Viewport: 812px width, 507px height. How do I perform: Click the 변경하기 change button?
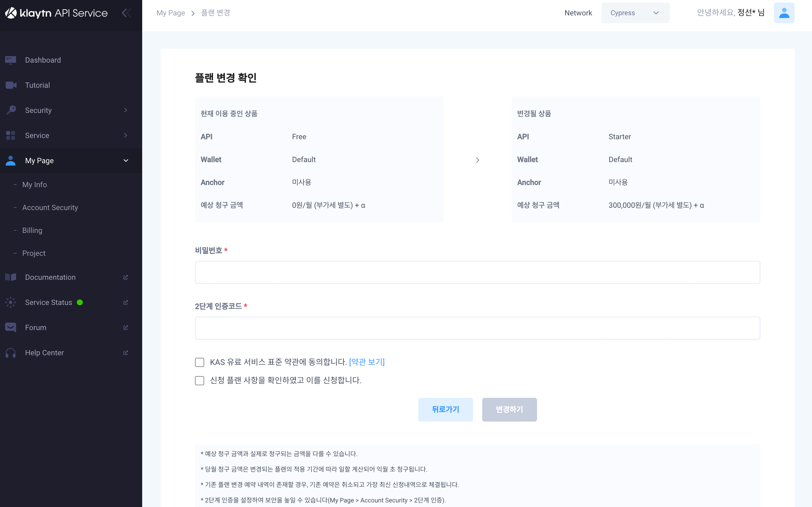pos(510,410)
